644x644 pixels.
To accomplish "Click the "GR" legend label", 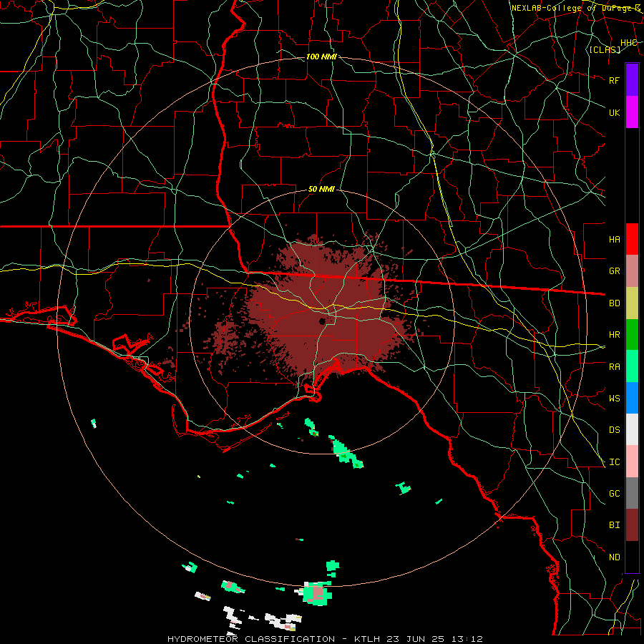I will click(615, 271).
